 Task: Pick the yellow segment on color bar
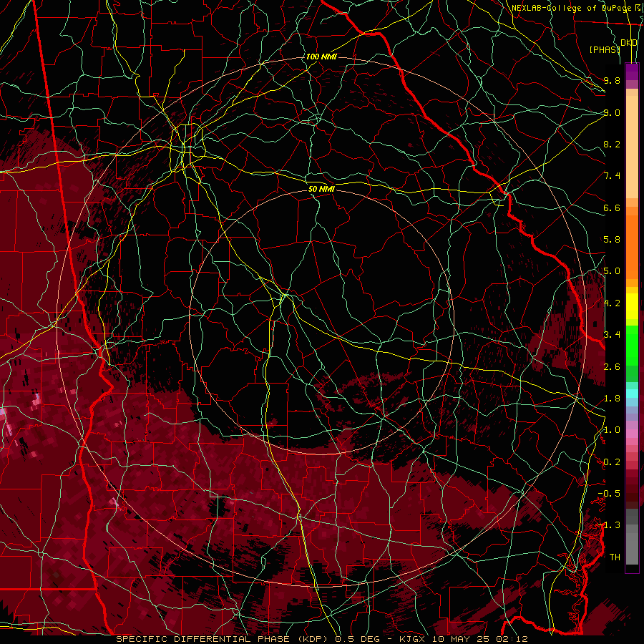tap(632, 306)
